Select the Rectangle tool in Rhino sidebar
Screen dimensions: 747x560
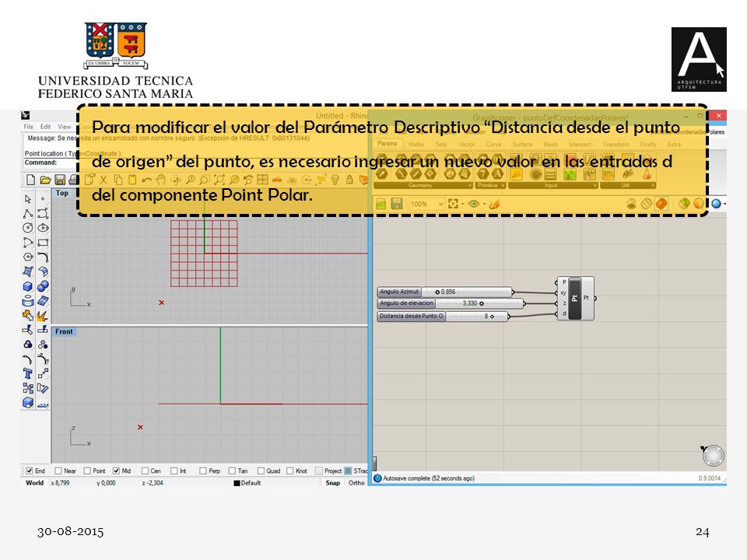[43, 243]
